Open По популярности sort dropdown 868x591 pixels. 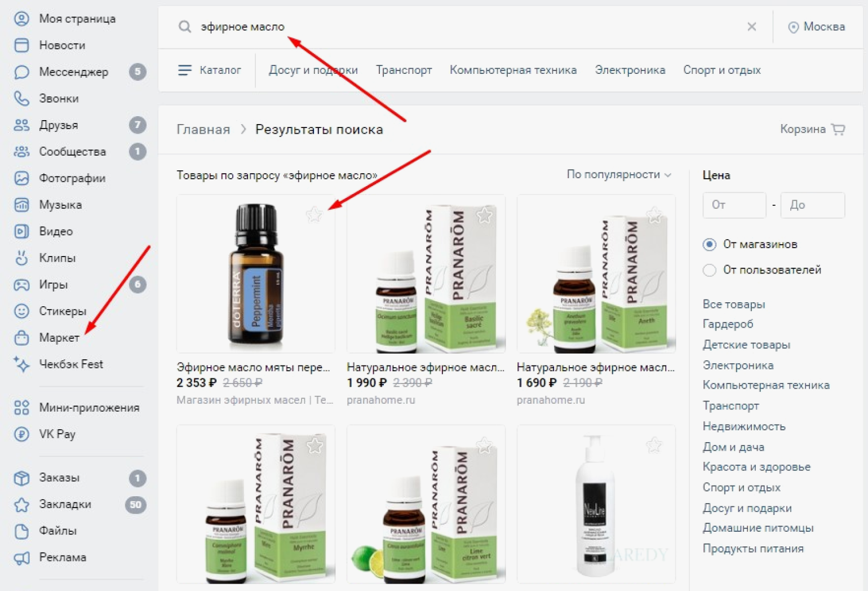click(619, 175)
